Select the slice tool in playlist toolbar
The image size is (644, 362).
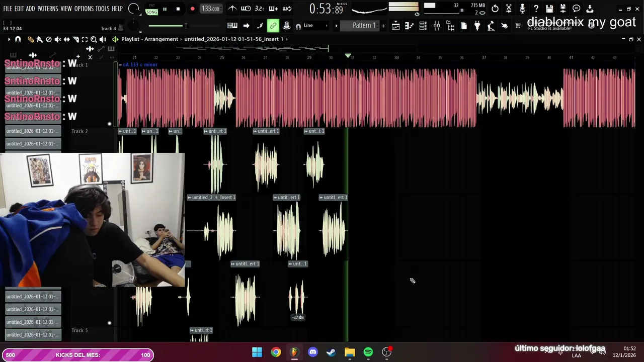(75, 39)
